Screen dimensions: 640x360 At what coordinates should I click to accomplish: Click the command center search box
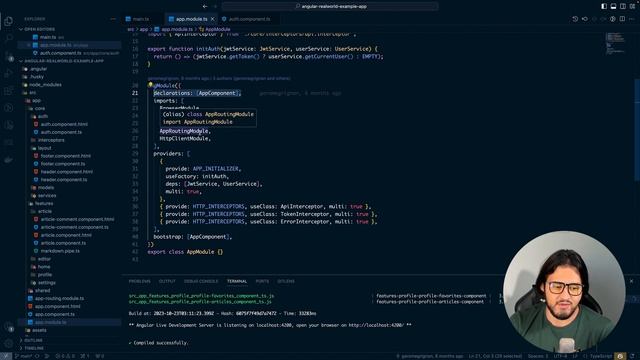[x=330, y=6]
